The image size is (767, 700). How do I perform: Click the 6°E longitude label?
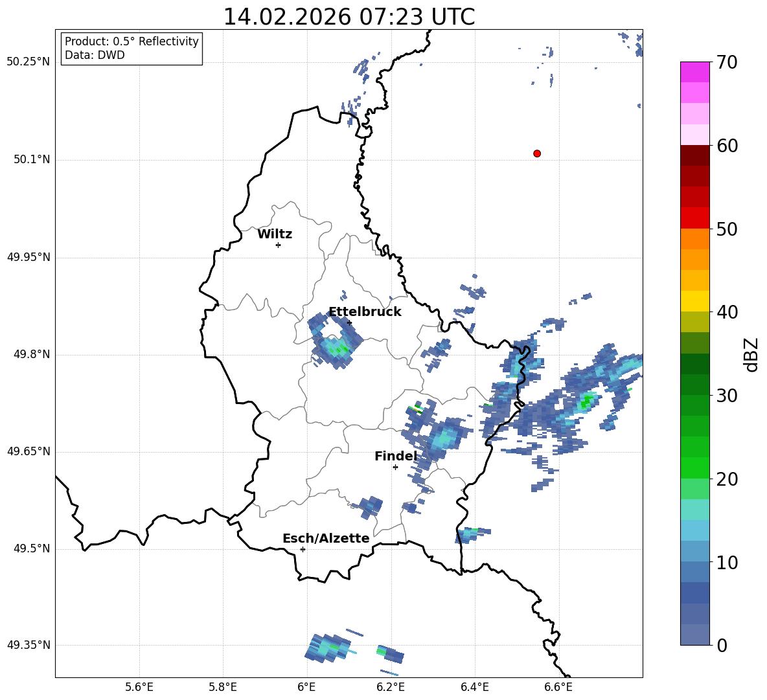pyautogui.click(x=306, y=687)
